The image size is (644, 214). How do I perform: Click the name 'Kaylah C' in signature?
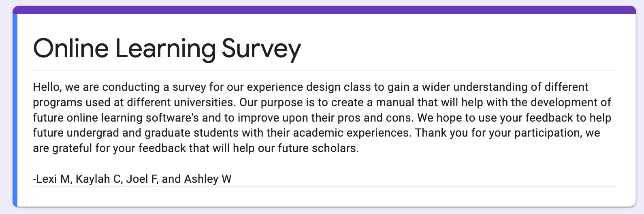tap(98, 179)
